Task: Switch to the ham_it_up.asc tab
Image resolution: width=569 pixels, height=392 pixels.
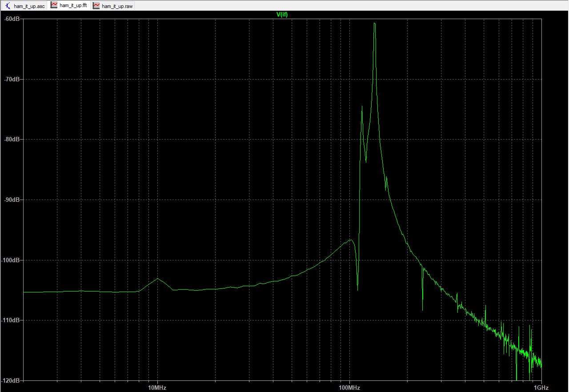Action: coord(24,6)
